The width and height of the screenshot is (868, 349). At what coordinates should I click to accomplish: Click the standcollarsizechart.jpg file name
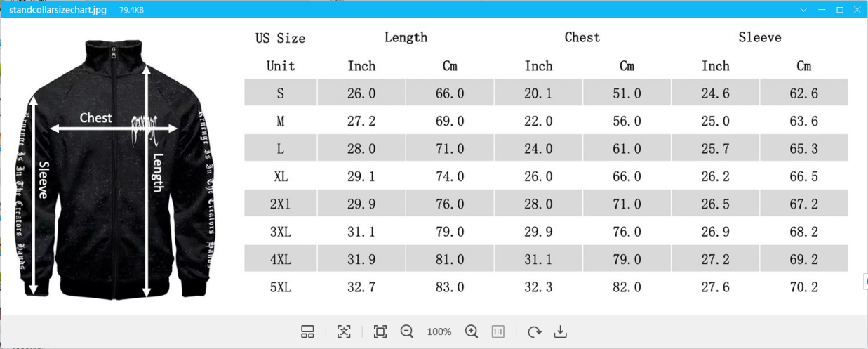click(x=58, y=10)
